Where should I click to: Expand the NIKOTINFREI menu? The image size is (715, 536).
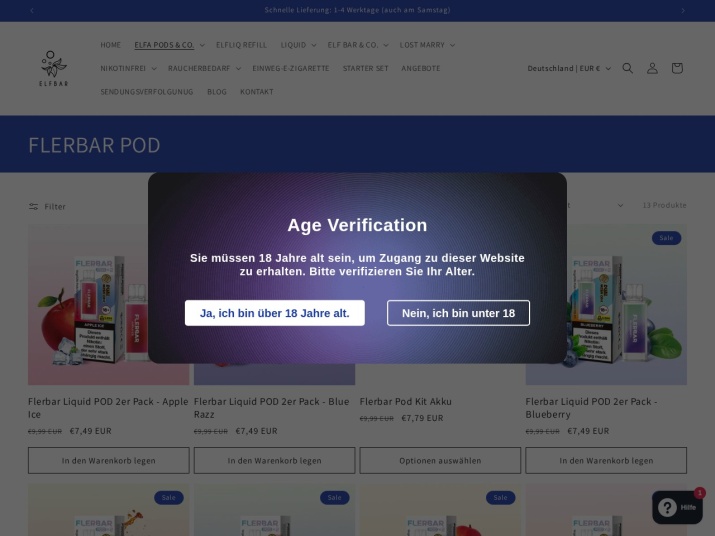pos(129,68)
